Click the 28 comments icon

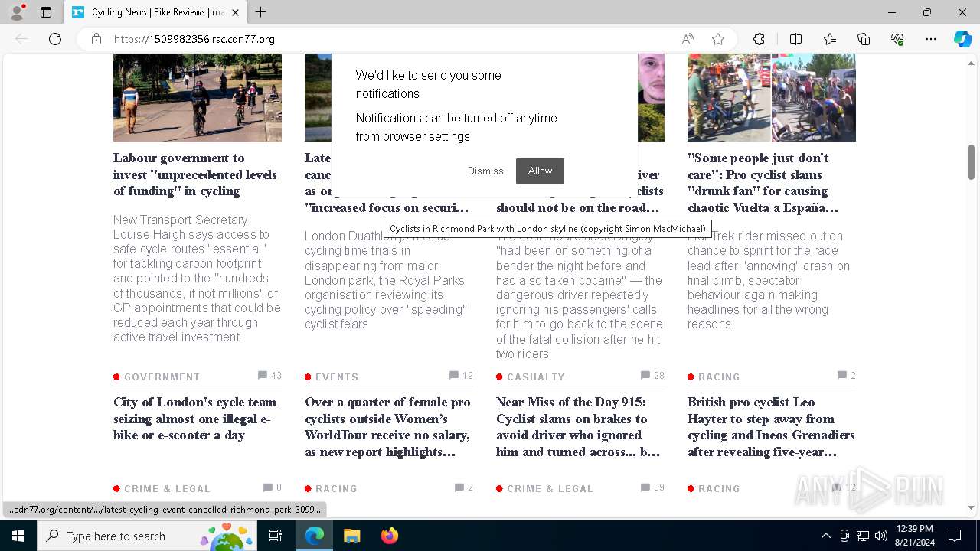click(x=645, y=375)
